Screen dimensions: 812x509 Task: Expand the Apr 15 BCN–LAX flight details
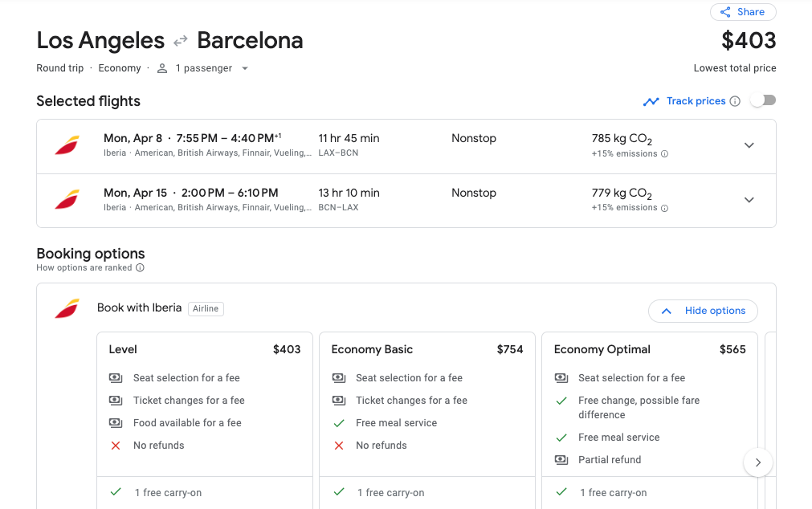tap(749, 200)
